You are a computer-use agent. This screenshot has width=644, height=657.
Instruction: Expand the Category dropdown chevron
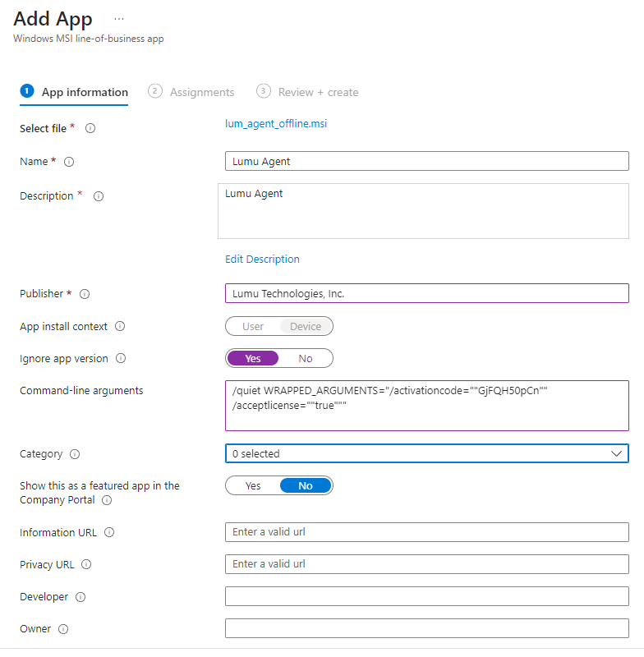(x=616, y=453)
